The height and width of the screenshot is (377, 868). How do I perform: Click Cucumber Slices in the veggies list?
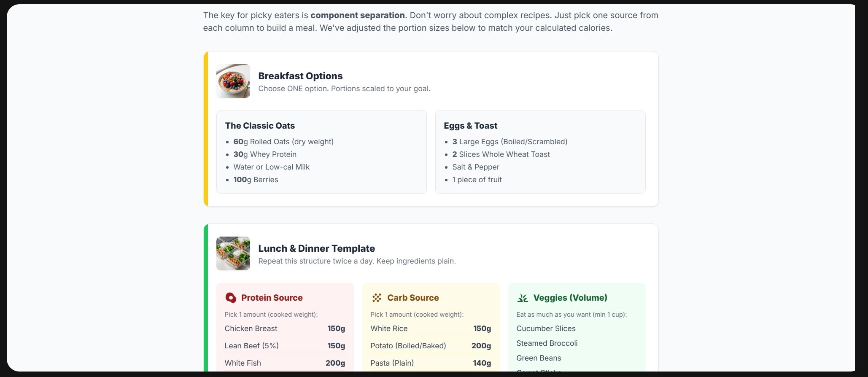coord(546,329)
